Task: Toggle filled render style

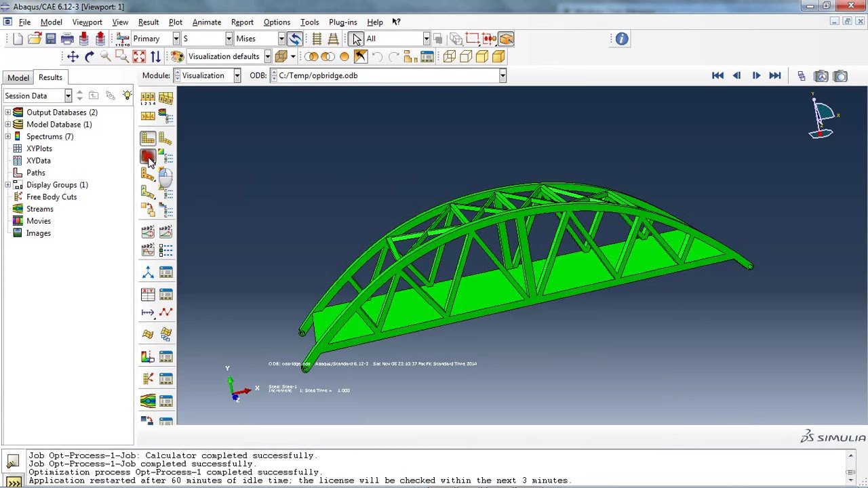Action: [x=482, y=57]
